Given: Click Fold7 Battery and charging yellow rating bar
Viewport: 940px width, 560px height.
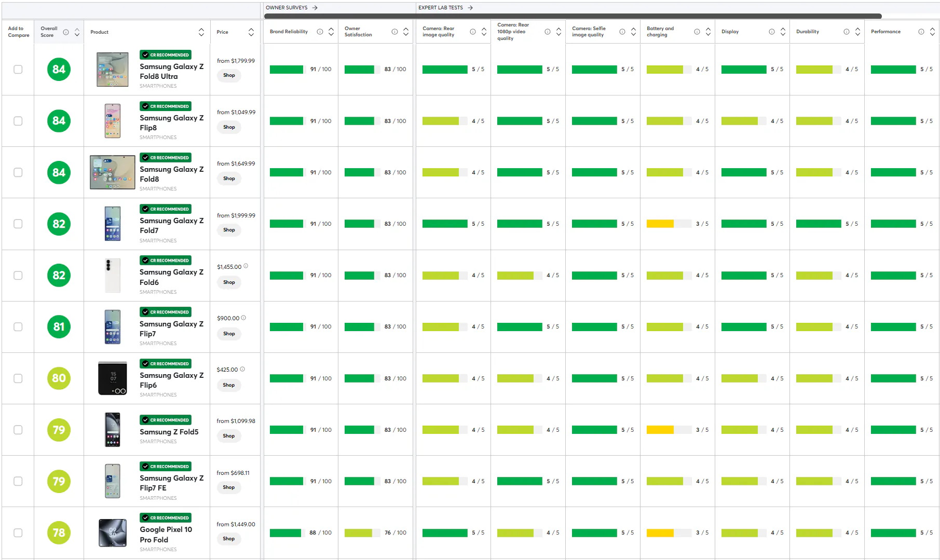Looking at the screenshot, I should (x=669, y=224).
